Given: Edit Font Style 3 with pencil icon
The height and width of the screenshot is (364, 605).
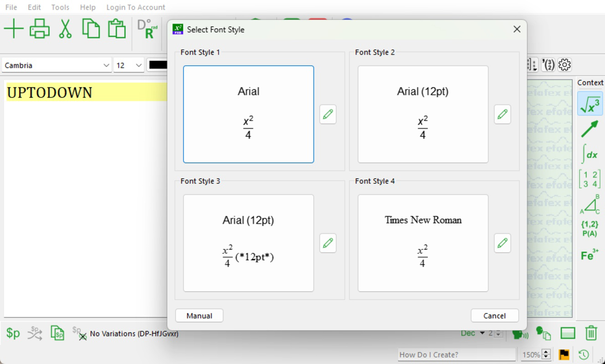Looking at the screenshot, I should 328,243.
